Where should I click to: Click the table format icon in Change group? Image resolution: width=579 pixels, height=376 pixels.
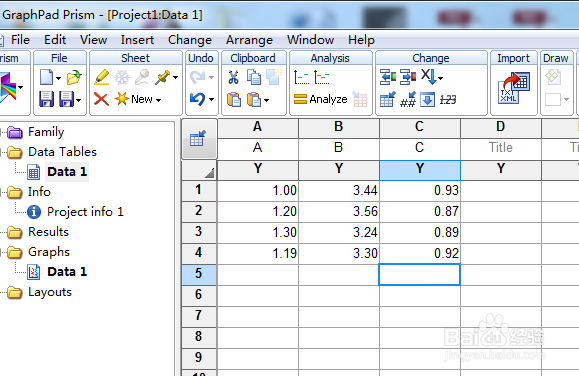(388, 99)
